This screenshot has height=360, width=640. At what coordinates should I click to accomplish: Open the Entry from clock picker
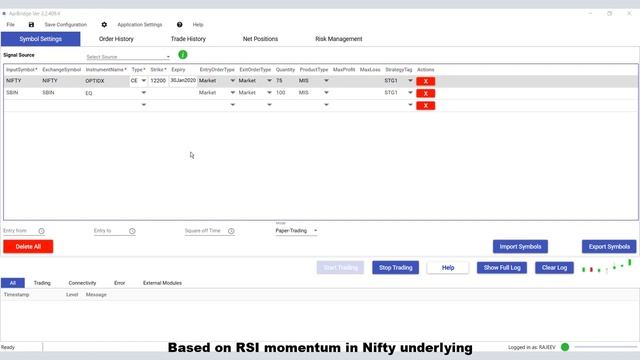coord(41,231)
